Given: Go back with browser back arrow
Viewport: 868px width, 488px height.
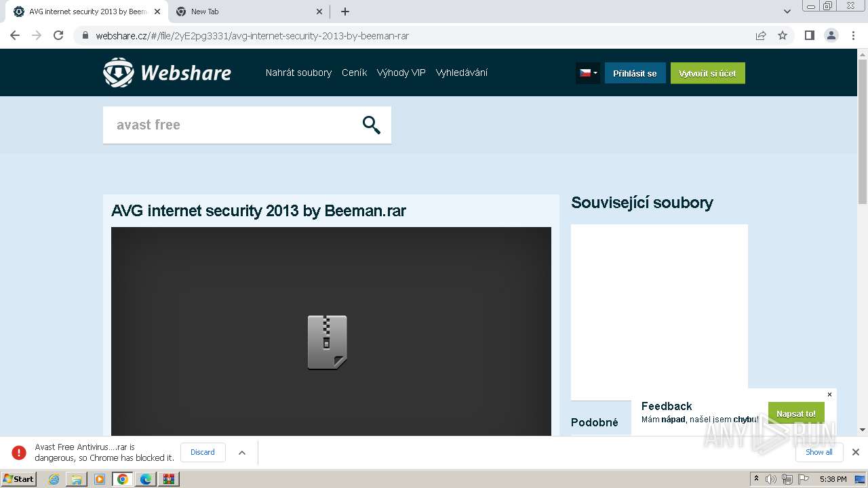Looking at the screenshot, I should 15,35.
